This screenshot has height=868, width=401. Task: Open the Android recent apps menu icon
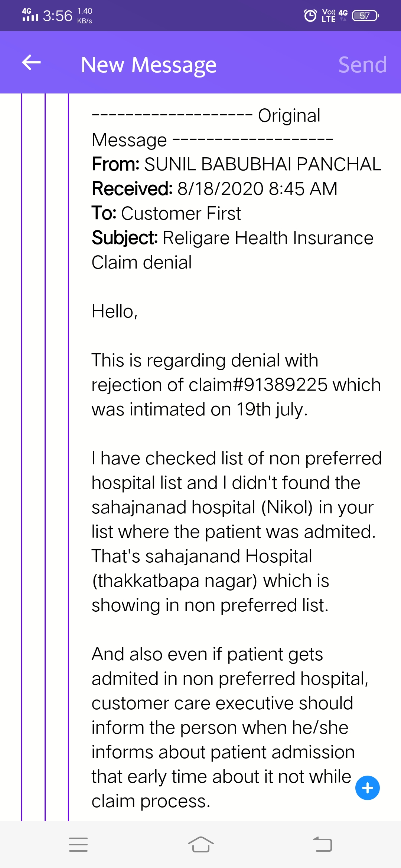(x=78, y=844)
